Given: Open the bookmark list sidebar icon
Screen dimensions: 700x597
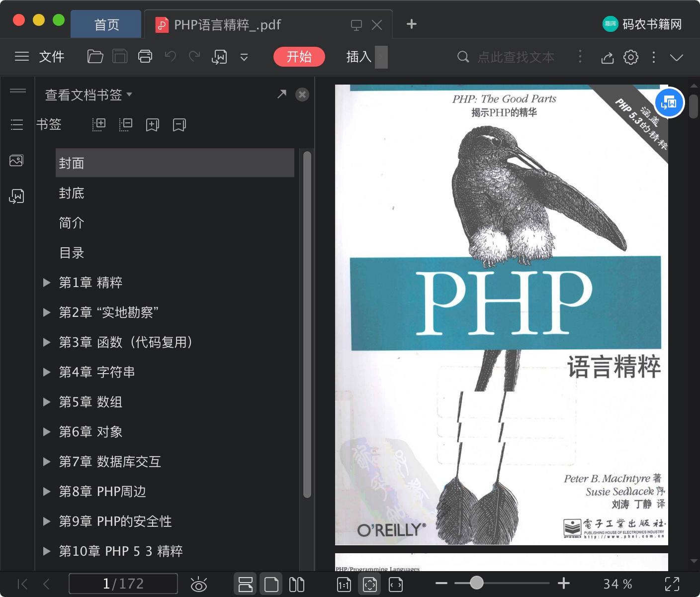Looking at the screenshot, I should pyautogui.click(x=17, y=124).
